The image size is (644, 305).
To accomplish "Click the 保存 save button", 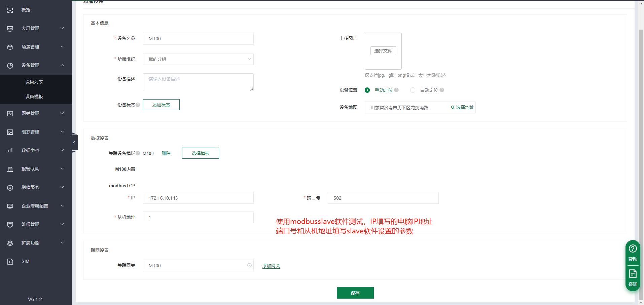I will tap(355, 293).
